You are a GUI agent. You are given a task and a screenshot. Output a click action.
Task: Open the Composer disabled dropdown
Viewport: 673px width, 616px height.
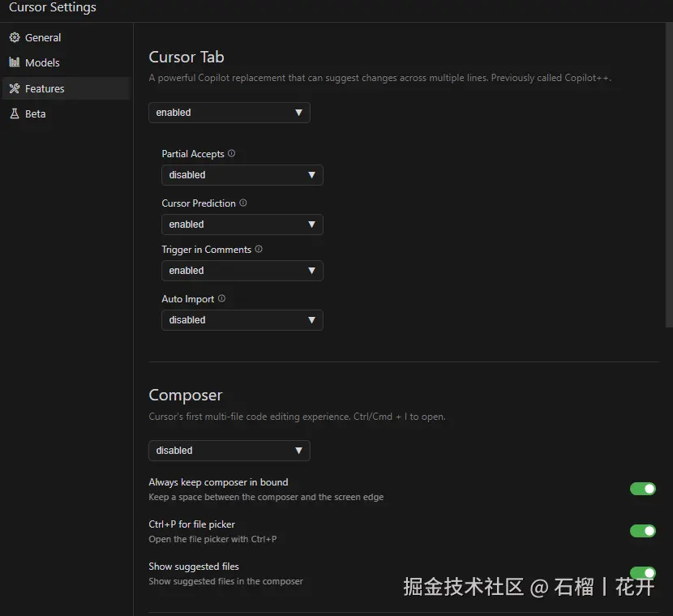(229, 451)
